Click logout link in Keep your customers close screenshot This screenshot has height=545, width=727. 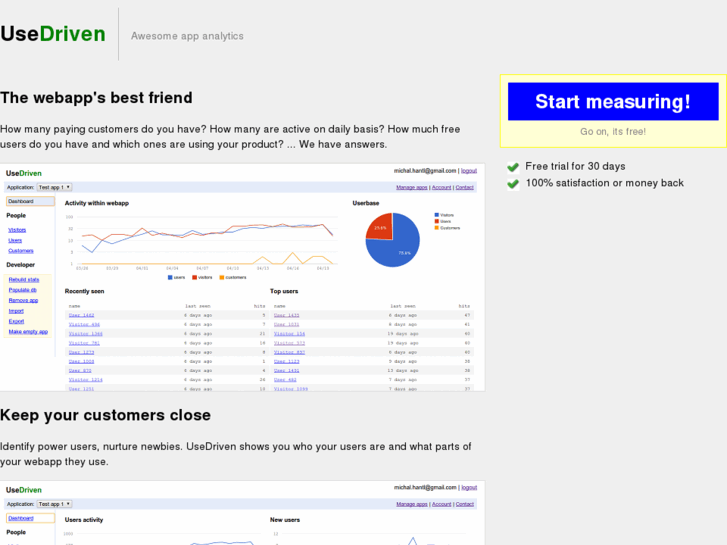469,487
